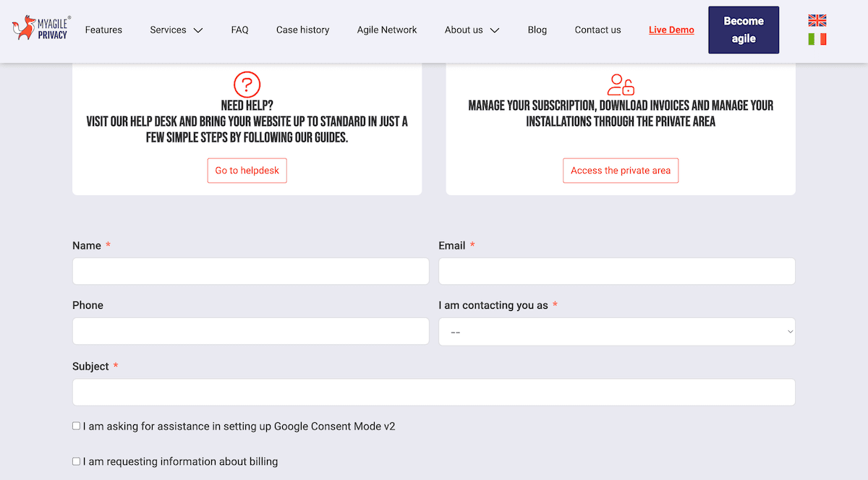This screenshot has height=480, width=868.
Task: Click into the Subject input field
Action: (434, 392)
